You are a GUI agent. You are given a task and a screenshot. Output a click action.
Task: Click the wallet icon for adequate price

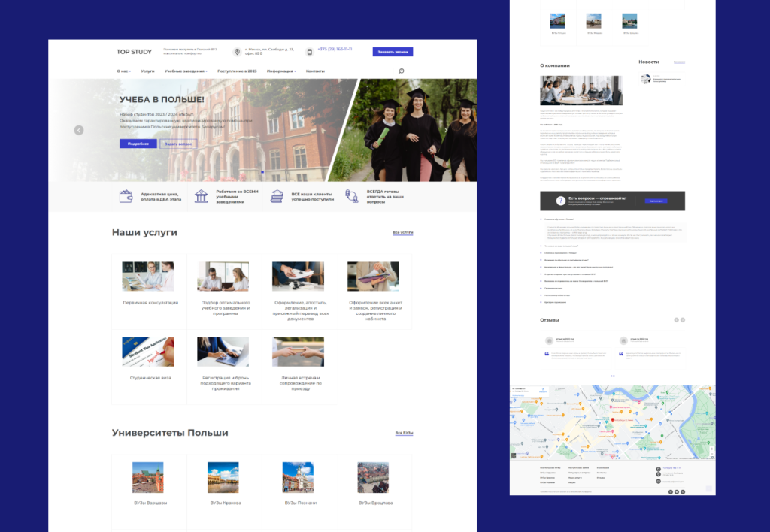tap(126, 196)
